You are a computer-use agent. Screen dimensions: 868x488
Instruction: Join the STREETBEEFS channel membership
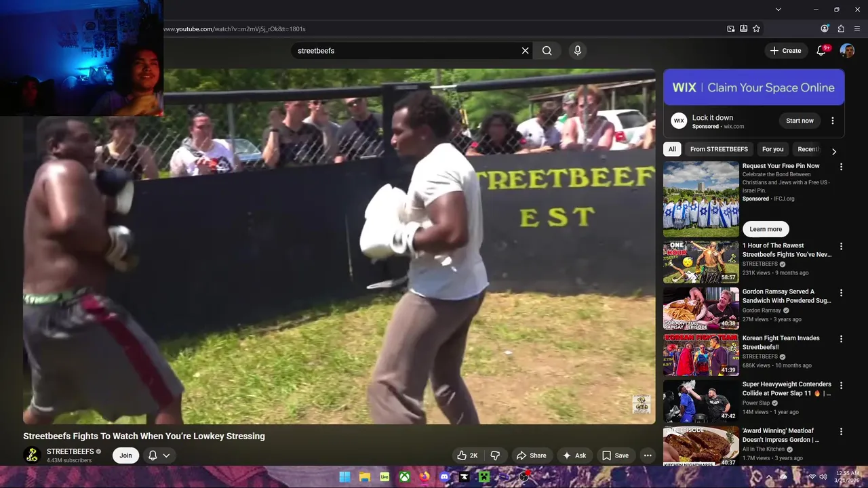[125, 455]
